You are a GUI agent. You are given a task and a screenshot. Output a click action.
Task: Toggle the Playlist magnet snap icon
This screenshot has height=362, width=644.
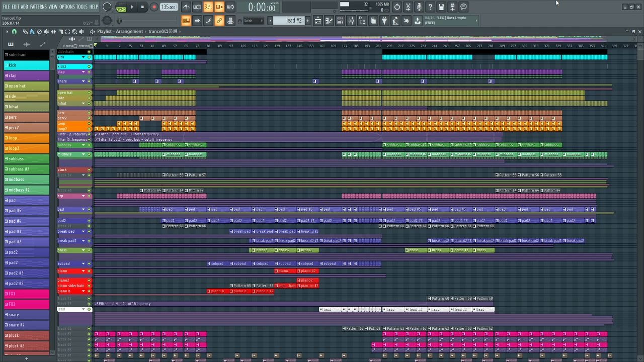point(14,32)
